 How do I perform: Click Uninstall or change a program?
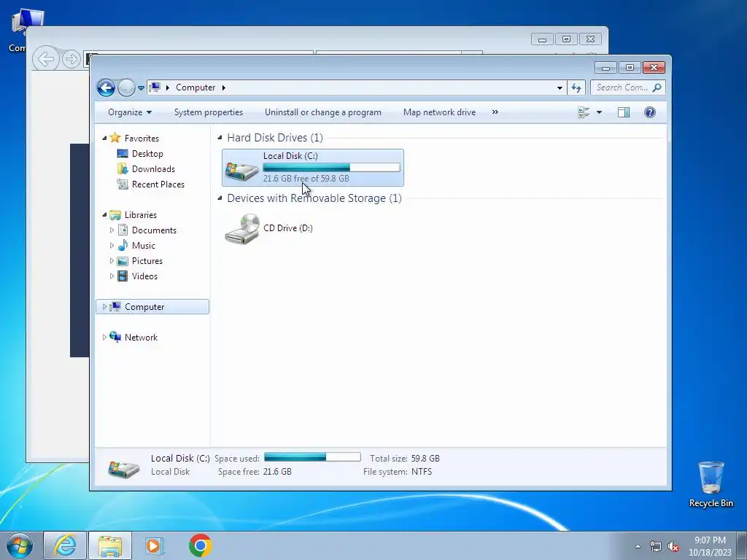(x=323, y=112)
